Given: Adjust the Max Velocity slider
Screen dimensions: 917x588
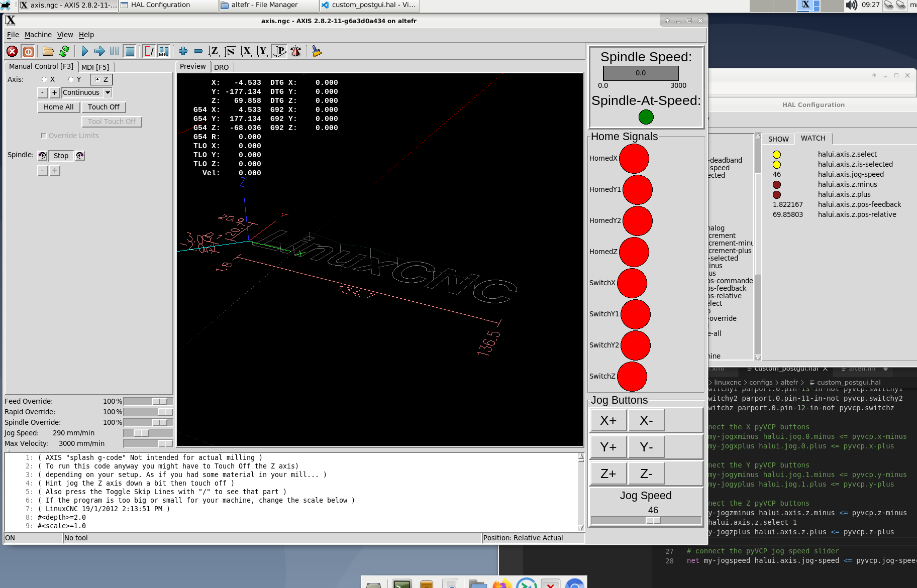Looking at the screenshot, I should [148, 443].
